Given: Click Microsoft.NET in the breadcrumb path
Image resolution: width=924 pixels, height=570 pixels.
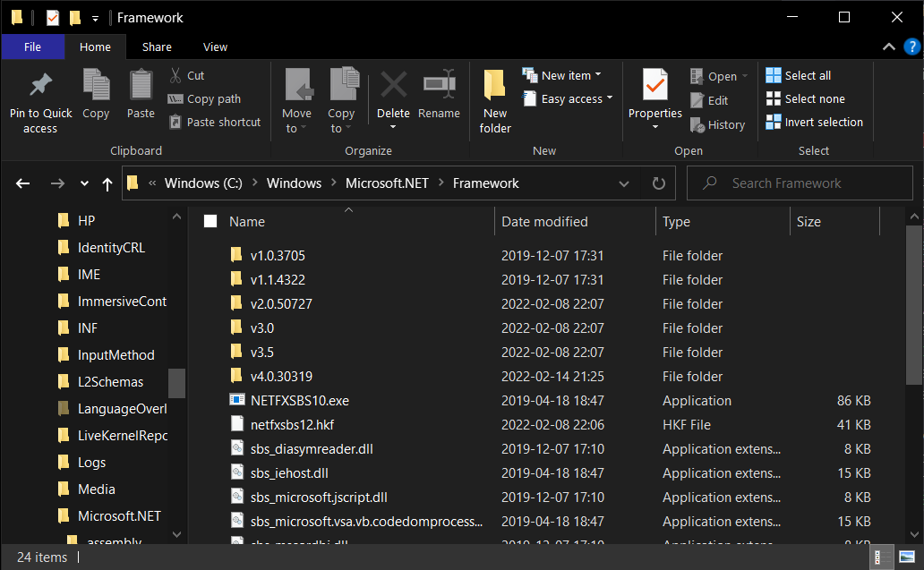Looking at the screenshot, I should [x=387, y=183].
